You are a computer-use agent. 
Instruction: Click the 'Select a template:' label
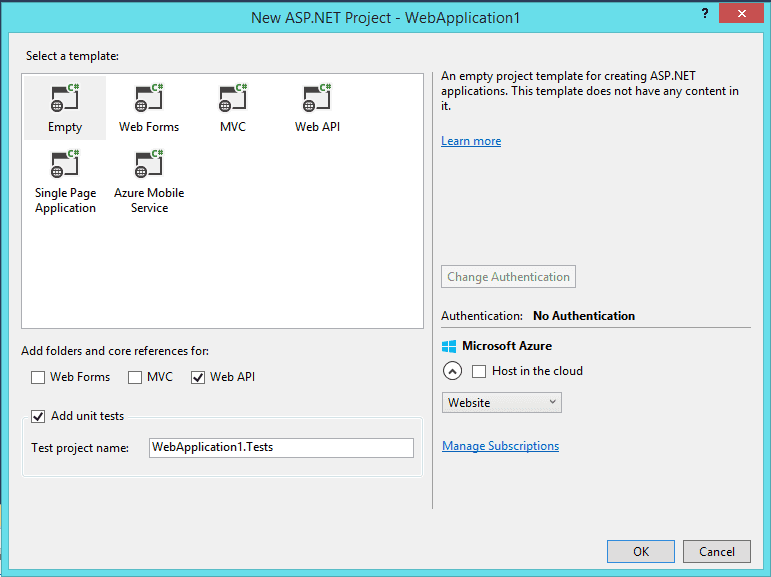tap(72, 56)
